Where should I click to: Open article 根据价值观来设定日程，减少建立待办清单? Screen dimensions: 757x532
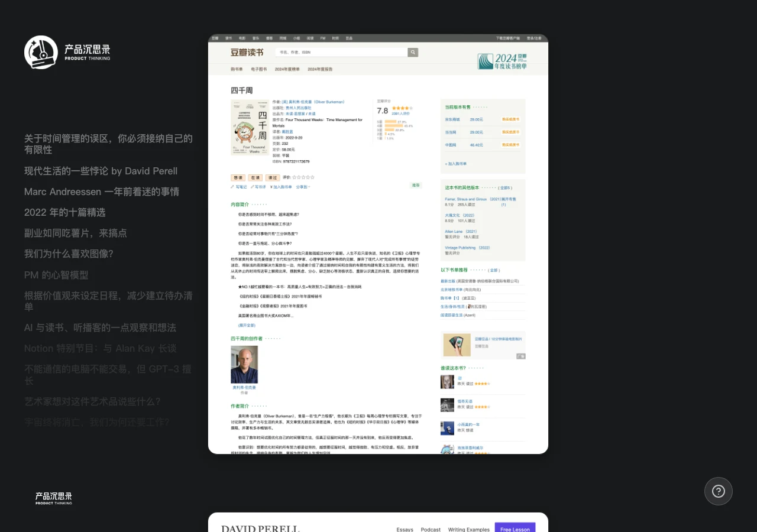click(x=109, y=301)
